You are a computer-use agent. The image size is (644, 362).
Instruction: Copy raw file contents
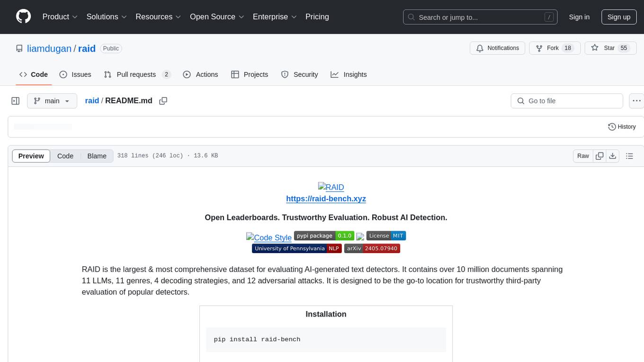[600, 156]
